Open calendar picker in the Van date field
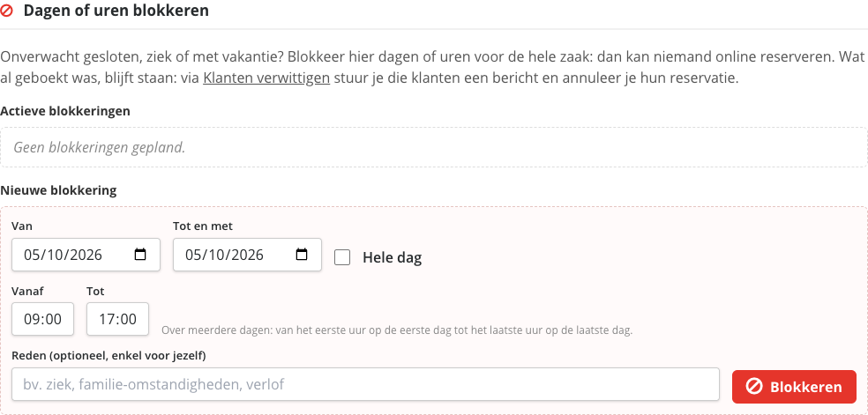The image size is (868, 415). (x=140, y=255)
